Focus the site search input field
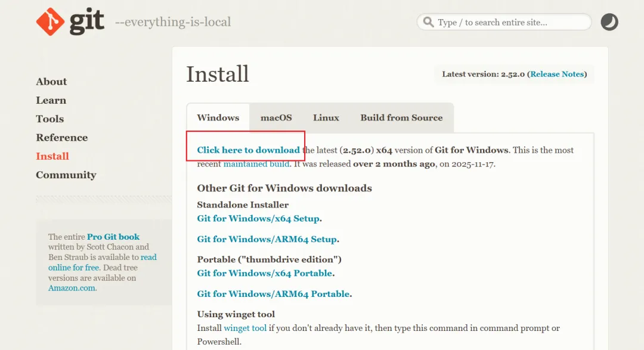Image resolution: width=644 pixels, height=350 pixels. 504,22
